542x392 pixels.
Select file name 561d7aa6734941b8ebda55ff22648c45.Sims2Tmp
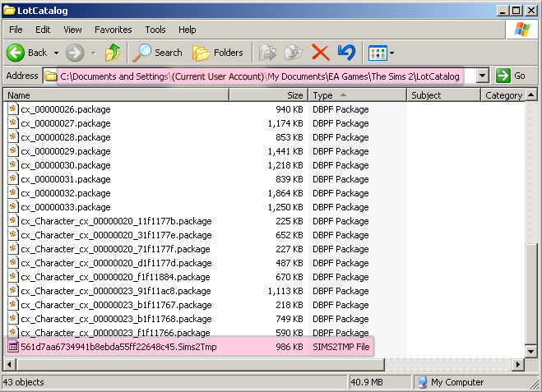click(118, 347)
